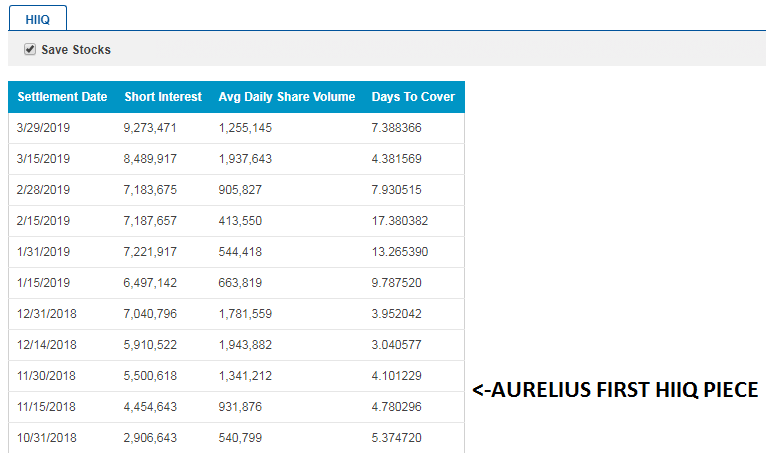Image resolution: width=766 pixels, height=453 pixels.
Task: Select the 2/15/2019 settlement date cell
Action: pyautogui.click(x=43, y=221)
